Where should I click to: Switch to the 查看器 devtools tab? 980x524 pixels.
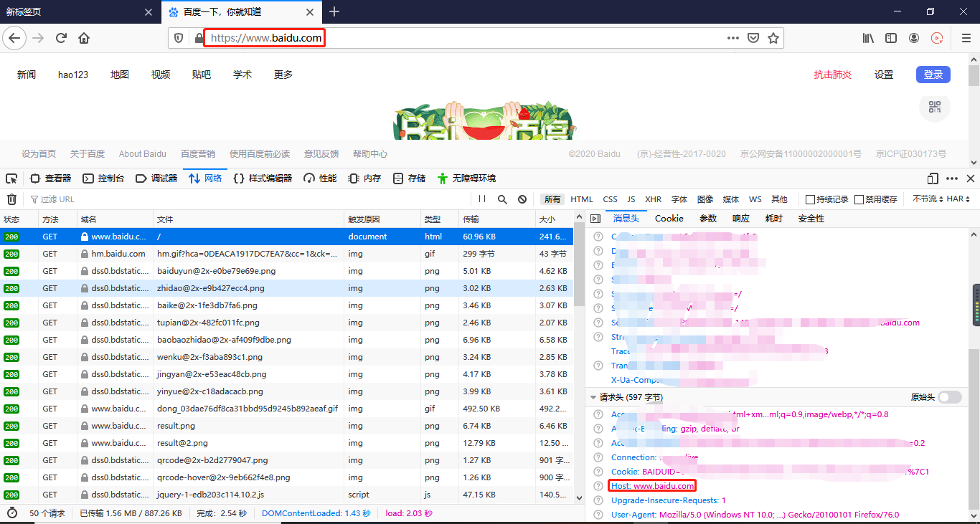click(x=51, y=178)
